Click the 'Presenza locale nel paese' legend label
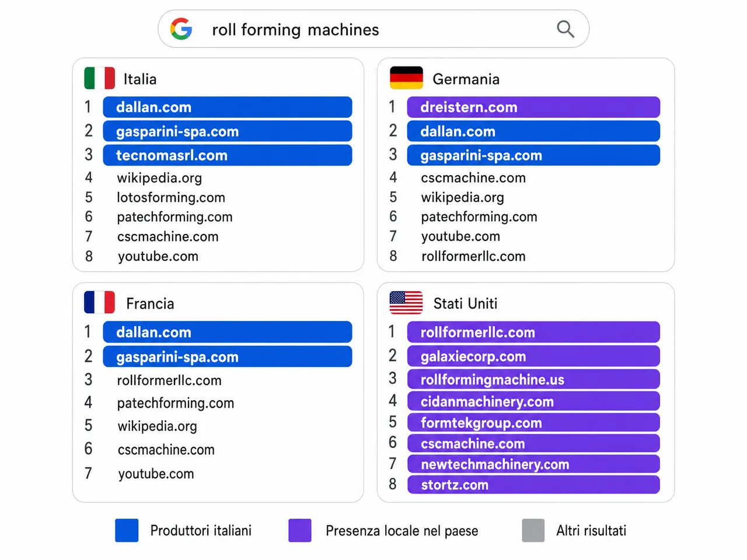747x560 pixels. (x=402, y=531)
